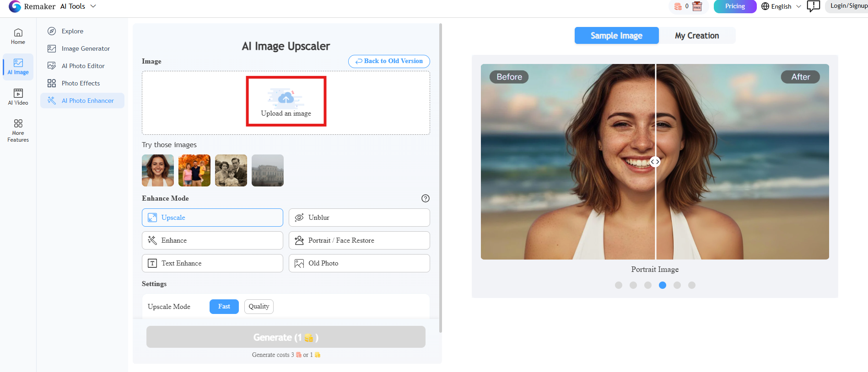Choose the Unblur enhance mode

[x=359, y=218]
